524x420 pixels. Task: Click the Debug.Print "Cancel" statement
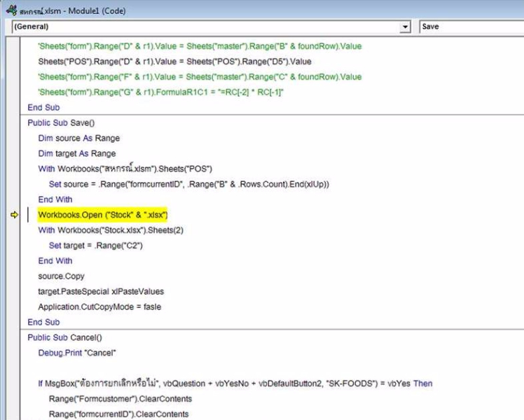coord(77,353)
